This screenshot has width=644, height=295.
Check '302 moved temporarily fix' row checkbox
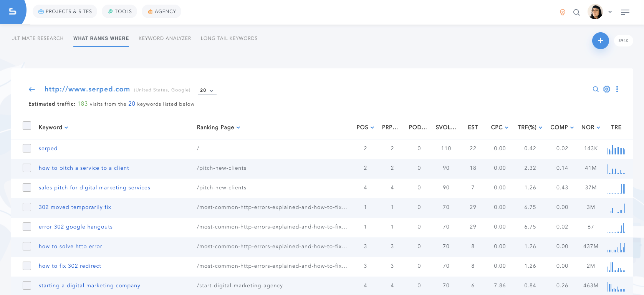(27, 207)
